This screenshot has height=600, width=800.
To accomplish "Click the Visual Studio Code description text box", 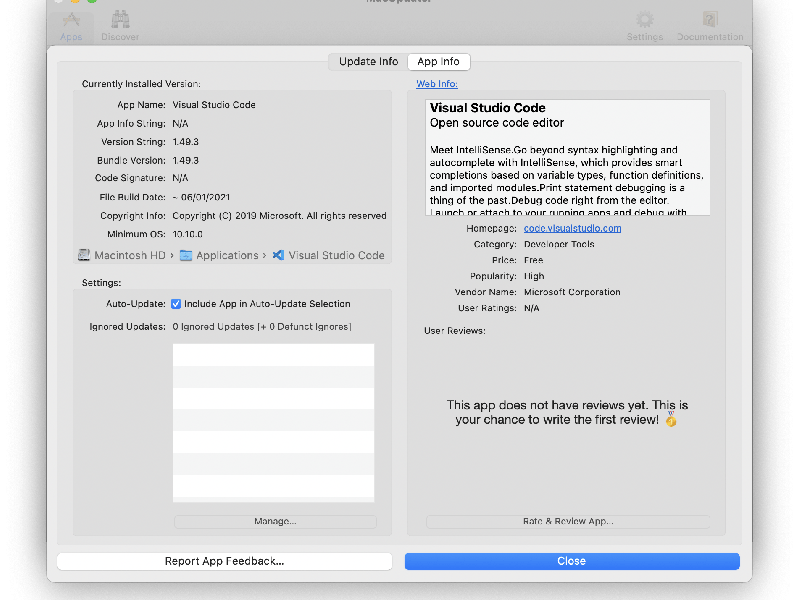I will 567,158.
